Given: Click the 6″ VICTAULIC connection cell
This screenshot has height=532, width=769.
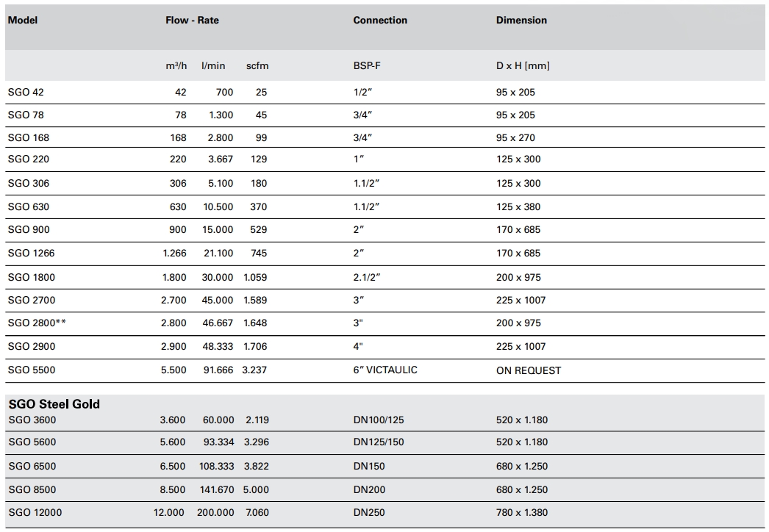Looking at the screenshot, I should 385,370.
